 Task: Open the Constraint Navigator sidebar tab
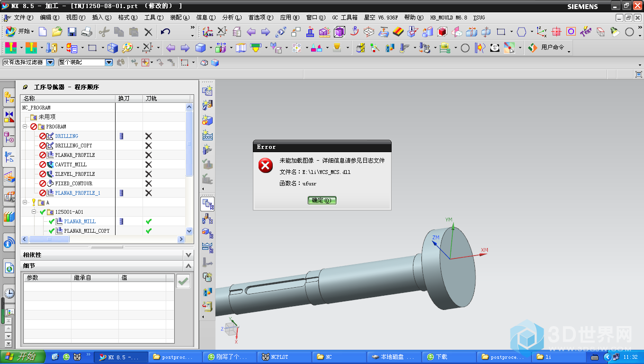pyautogui.click(x=9, y=117)
